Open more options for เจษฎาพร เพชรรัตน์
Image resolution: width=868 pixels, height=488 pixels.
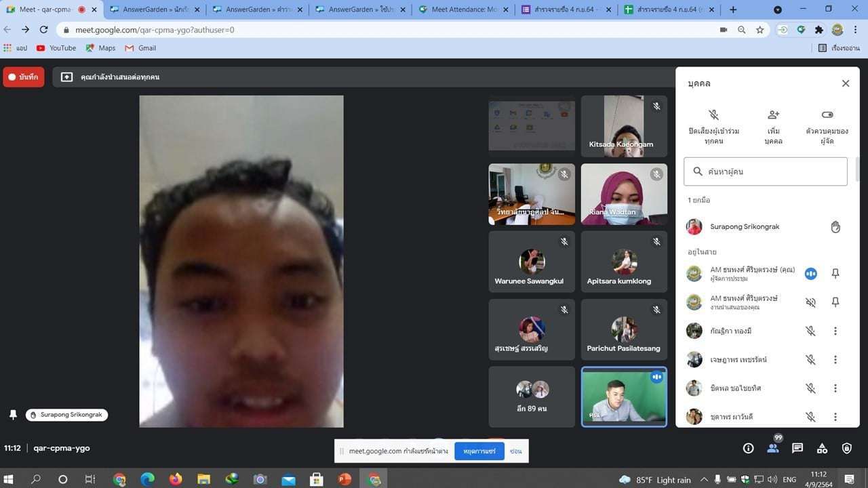pyautogui.click(x=835, y=360)
